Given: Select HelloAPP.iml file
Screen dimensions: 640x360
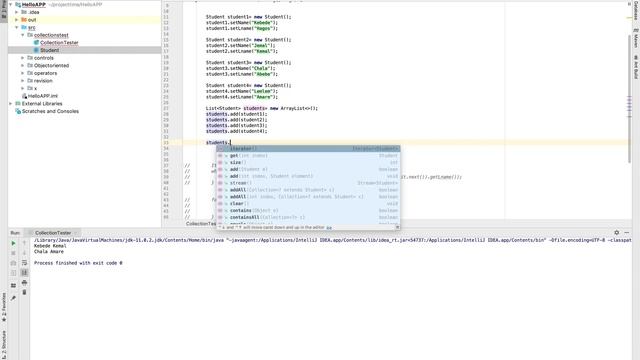Looking at the screenshot, I should point(42,96).
